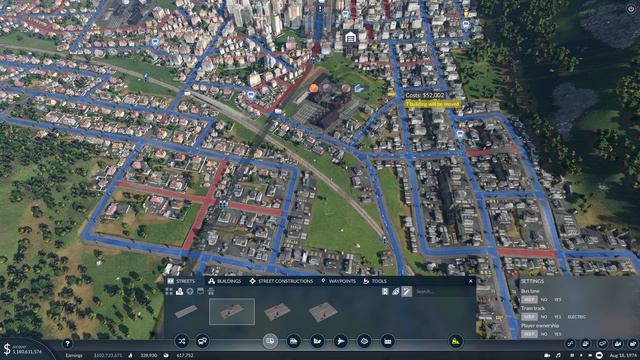The height and width of the screenshot is (360, 640).
Task: Set Bus lane option to YES
Action: click(558, 300)
